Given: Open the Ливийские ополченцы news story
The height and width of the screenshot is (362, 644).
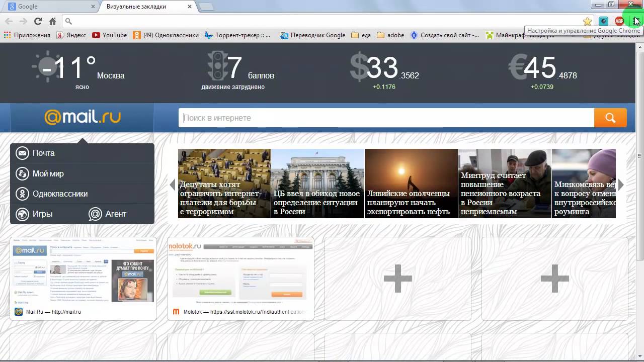Looking at the screenshot, I should [411, 183].
